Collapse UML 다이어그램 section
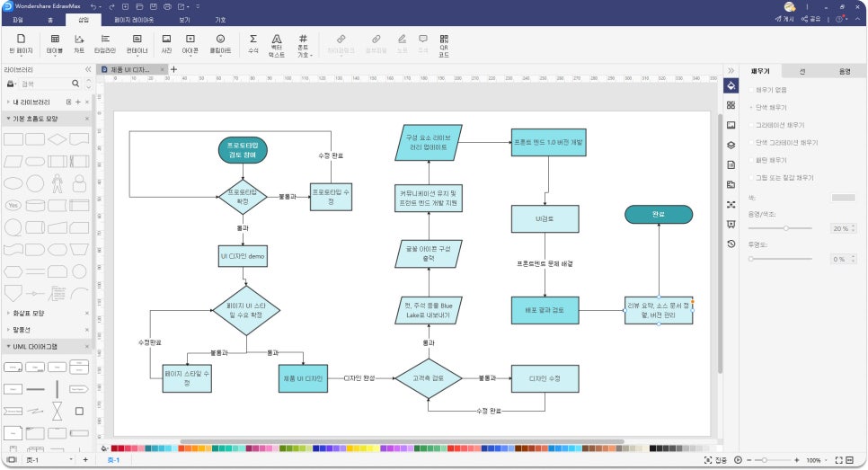The image size is (868, 470). pos(8,347)
